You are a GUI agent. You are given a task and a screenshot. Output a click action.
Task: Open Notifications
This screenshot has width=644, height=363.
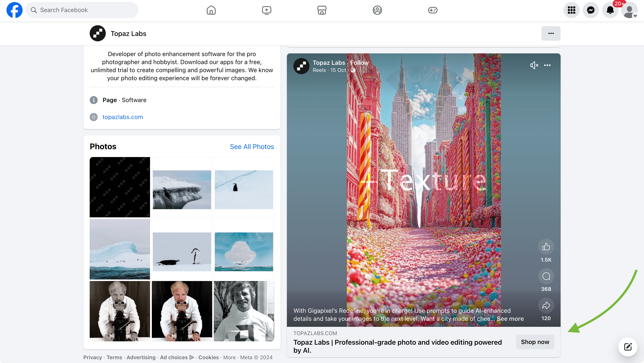(x=610, y=10)
